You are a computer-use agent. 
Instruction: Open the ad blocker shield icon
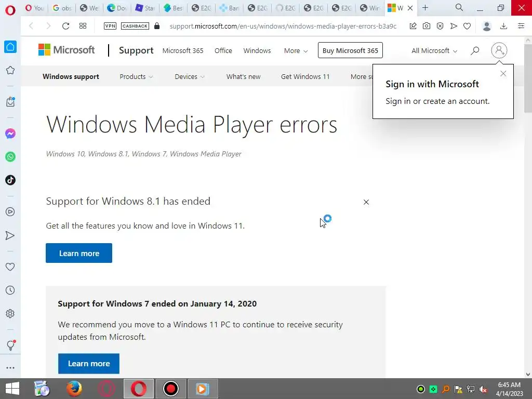click(x=440, y=26)
